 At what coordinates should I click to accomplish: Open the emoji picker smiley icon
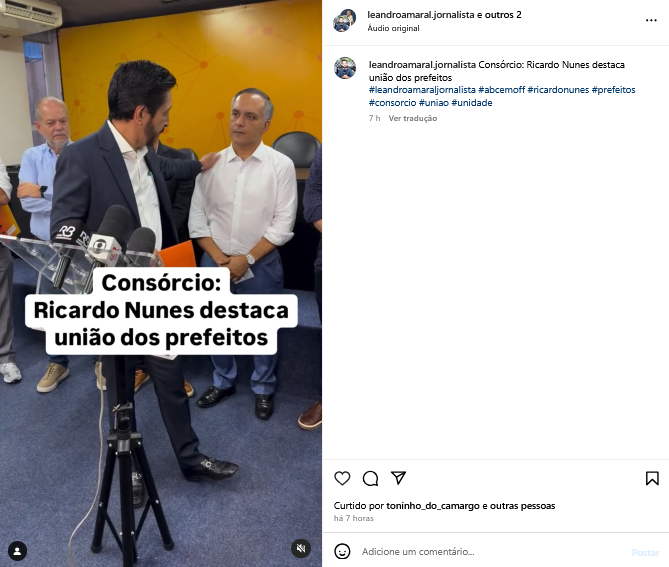342,551
